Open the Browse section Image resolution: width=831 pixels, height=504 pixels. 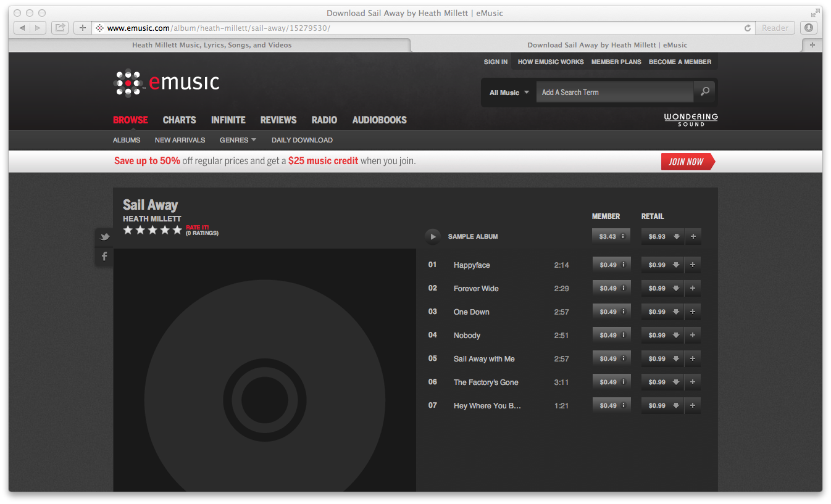tap(130, 120)
